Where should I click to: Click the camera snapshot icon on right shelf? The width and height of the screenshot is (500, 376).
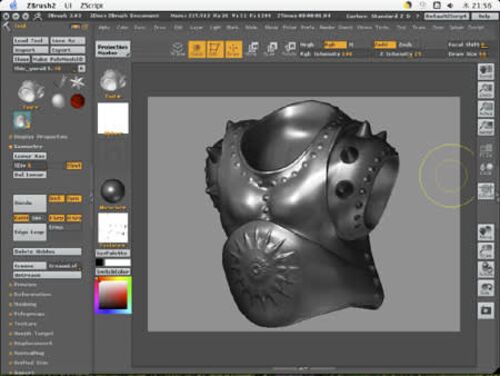coord(486,311)
